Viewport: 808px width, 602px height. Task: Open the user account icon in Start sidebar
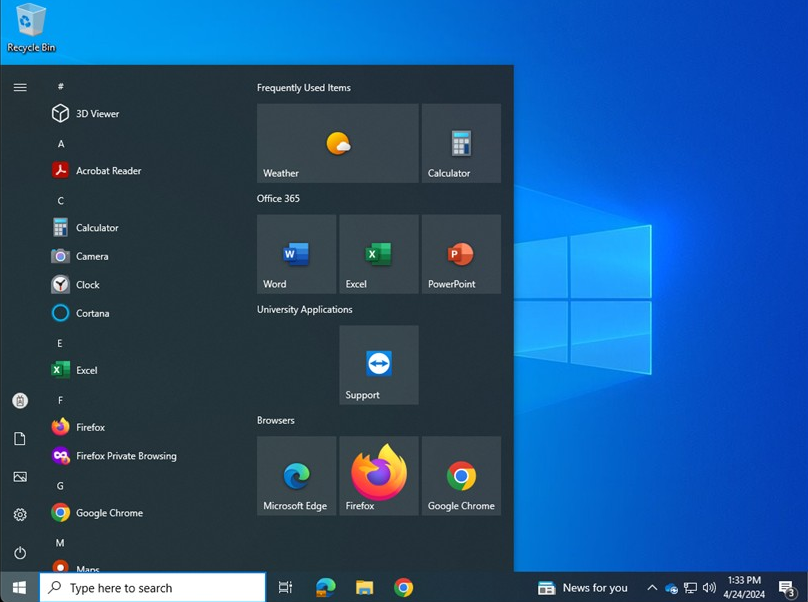[20, 400]
